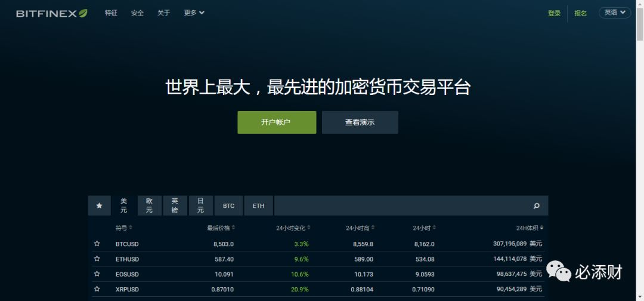
Task: Open the 安全 menu item
Action: pyautogui.click(x=137, y=13)
